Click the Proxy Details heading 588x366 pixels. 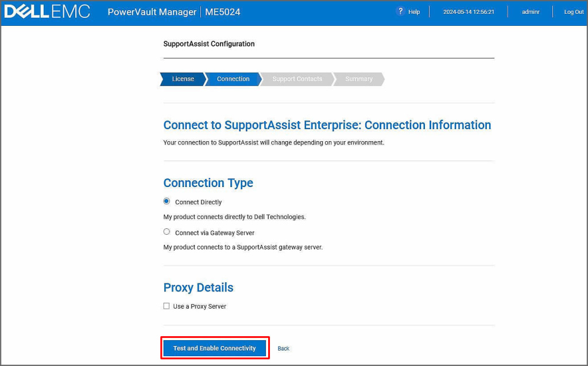point(198,287)
